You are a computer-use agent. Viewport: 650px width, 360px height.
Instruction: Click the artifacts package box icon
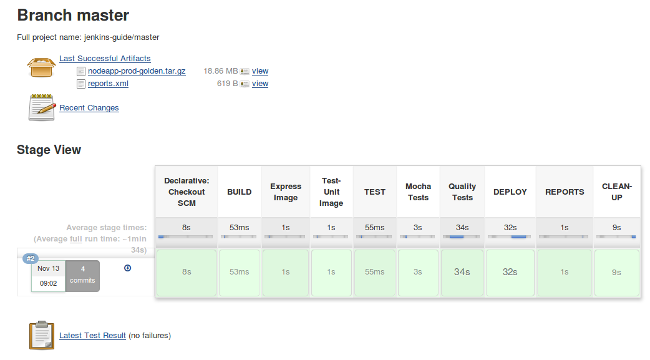41,67
